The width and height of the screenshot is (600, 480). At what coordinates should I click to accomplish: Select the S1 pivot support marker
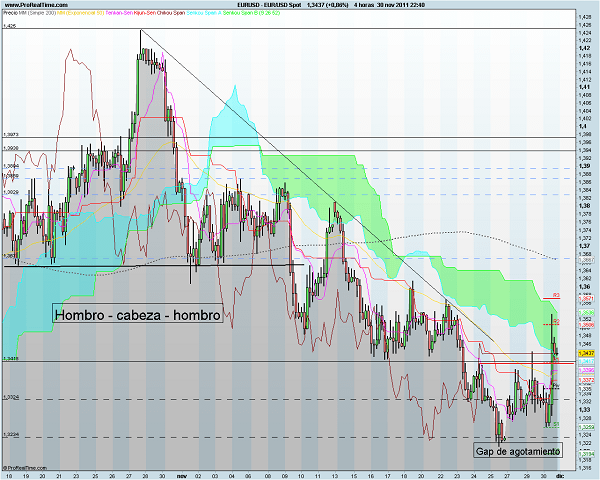click(x=556, y=424)
